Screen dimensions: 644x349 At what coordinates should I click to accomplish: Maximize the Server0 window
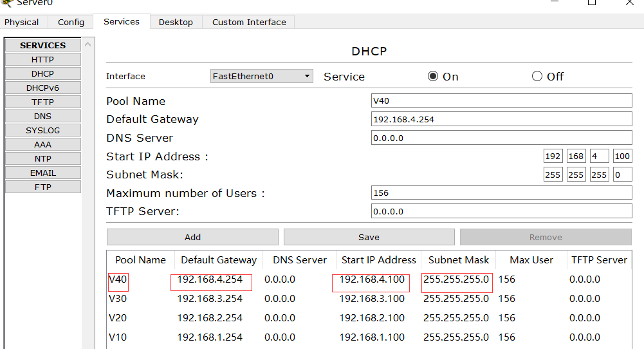coord(592,3)
